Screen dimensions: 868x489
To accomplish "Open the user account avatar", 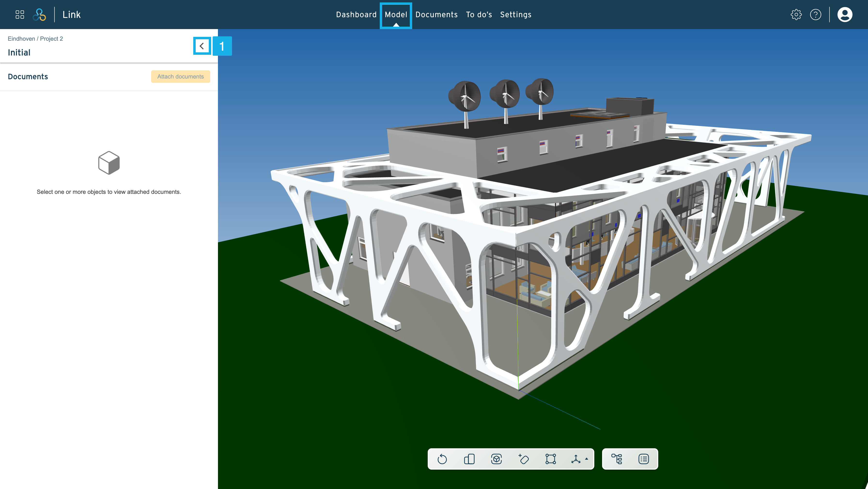I will pos(845,15).
